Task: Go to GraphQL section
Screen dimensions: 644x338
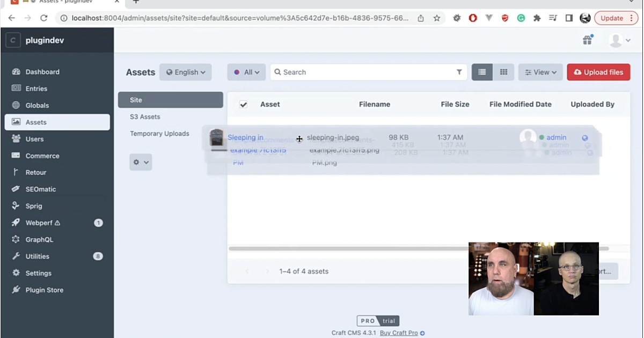Action: coord(39,239)
